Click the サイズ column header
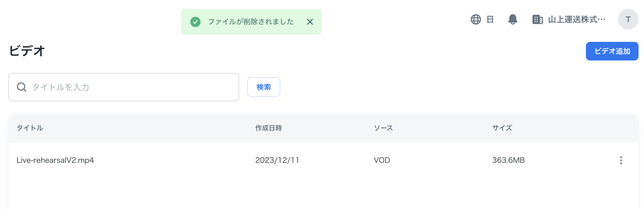The height and width of the screenshot is (209, 644). pos(501,128)
